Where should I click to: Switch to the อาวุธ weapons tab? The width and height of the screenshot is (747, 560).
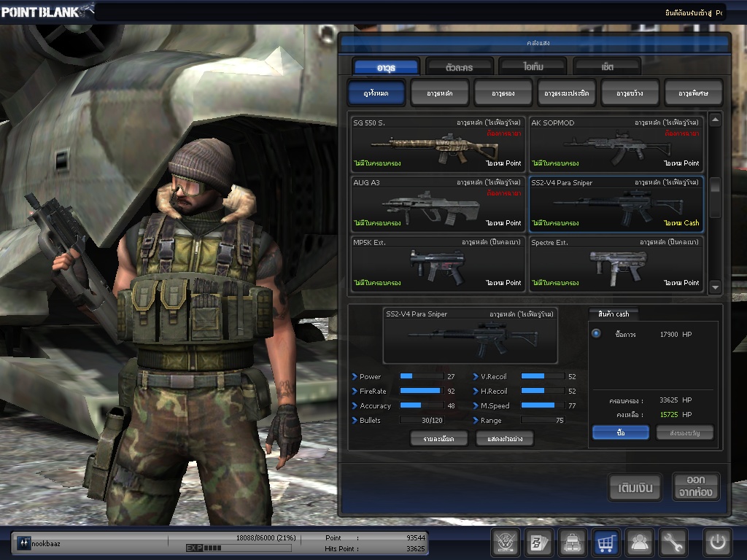(x=387, y=67)
